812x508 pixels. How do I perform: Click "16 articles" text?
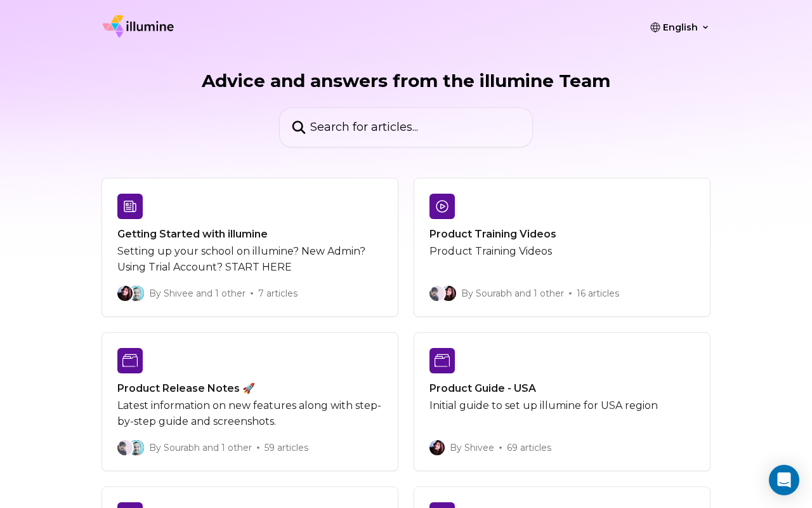(x=598, y=293)
